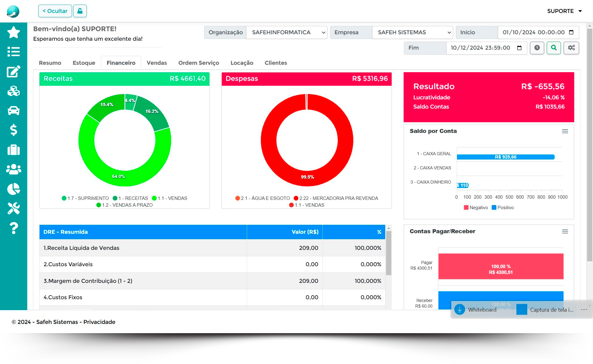Switch to the Estoque tab

click(x=84, y=63)
